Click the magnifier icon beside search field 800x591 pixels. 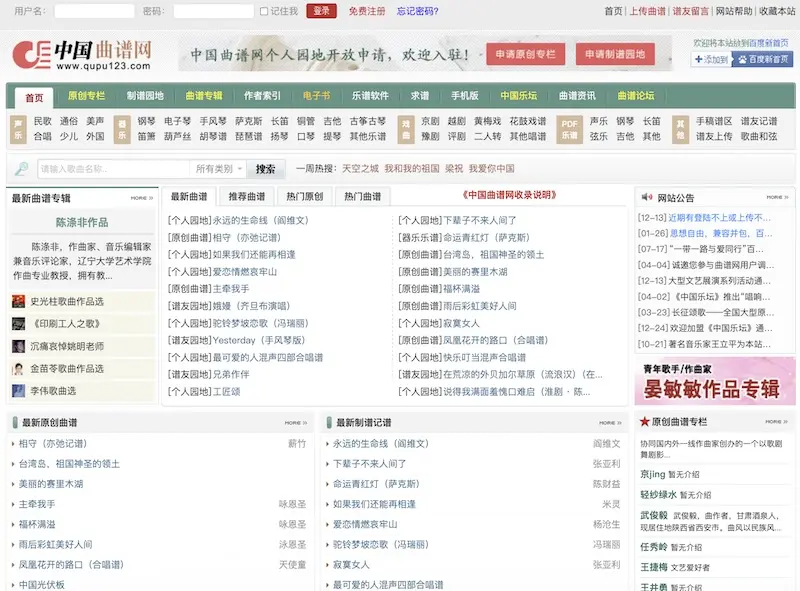coord(21,168)
